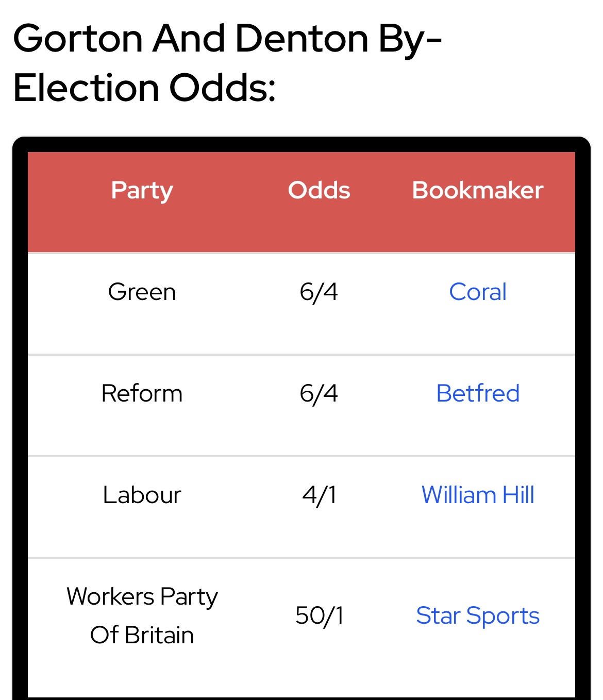Click the Odds column header
This screenshot has width=603, height=700.
point(319,191)
